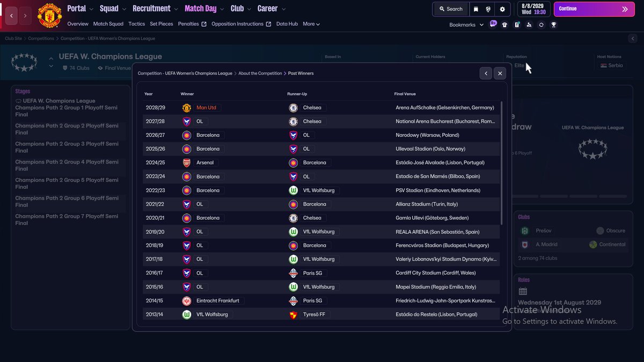This screenshot has height=362, width=644.
Task: Click Arsenal badge in 2024/25 winner row
Action: click(187, 162)
